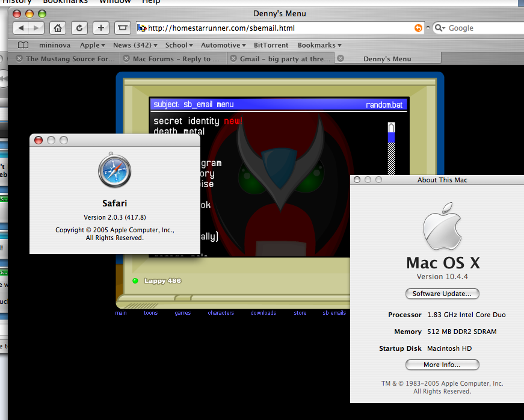Click the 1.83 GHz Intel Core Duo value

coord(466,315)
